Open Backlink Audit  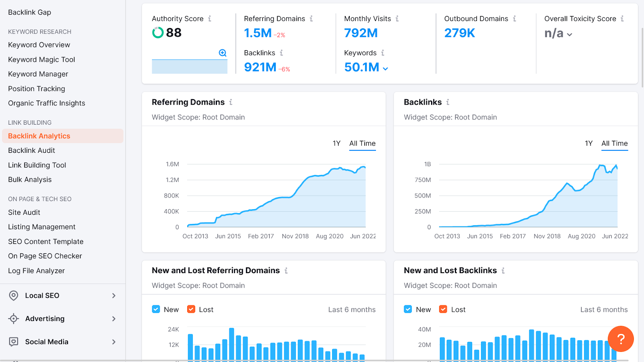coord(31,150)
